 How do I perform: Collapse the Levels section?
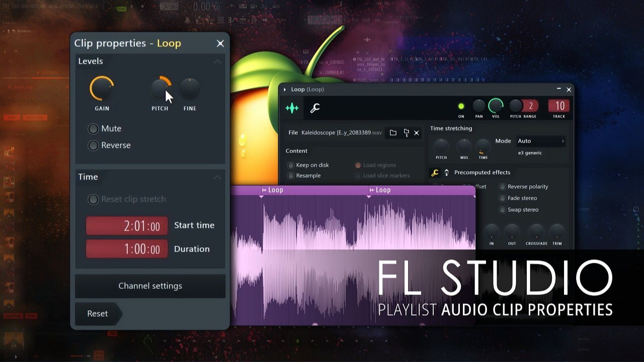pyautogui.click(x=217, y=61)
